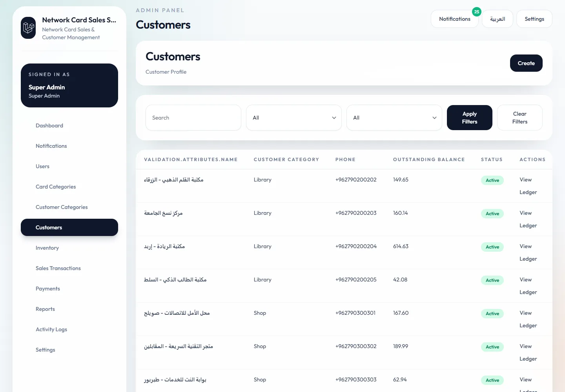
Task: Click customer name بوابة النت للخدمات - طبربور
Action: (175, 379)
